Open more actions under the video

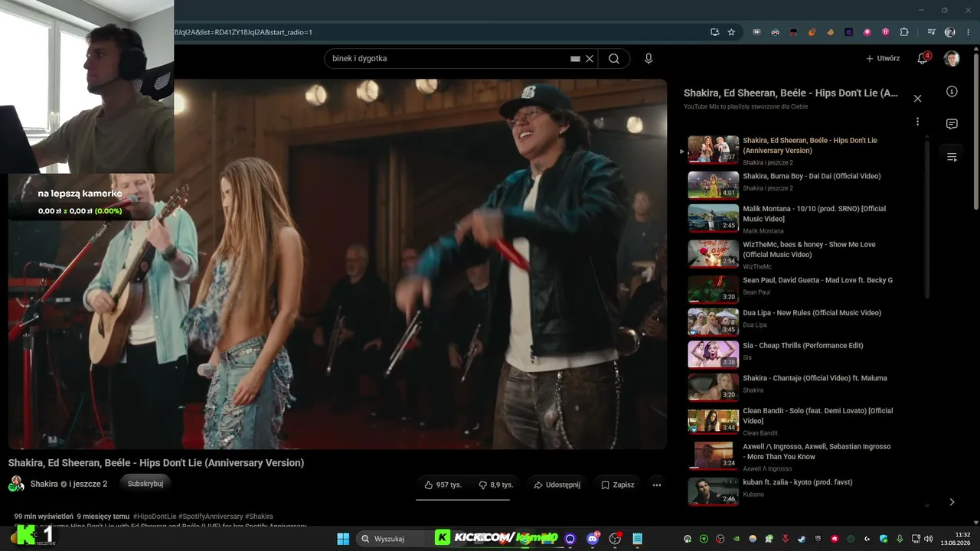pos(656,484)
